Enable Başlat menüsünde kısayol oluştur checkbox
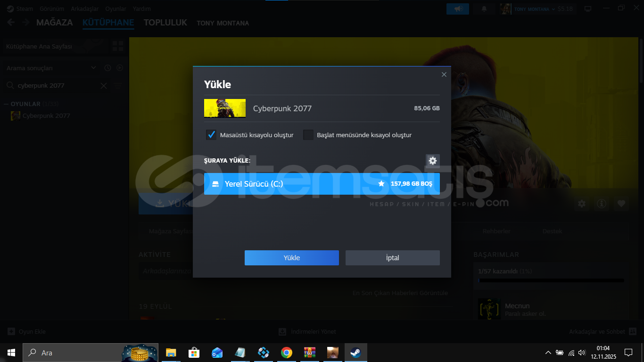 (308, 135)
